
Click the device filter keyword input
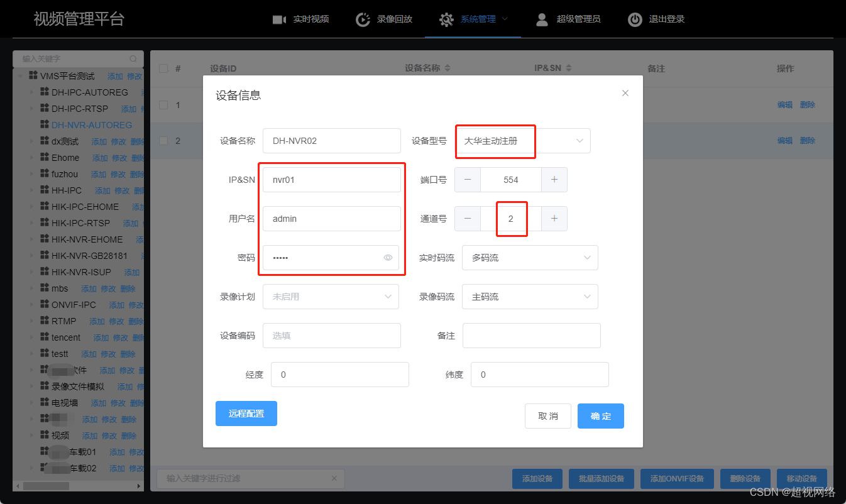[250, 479]
